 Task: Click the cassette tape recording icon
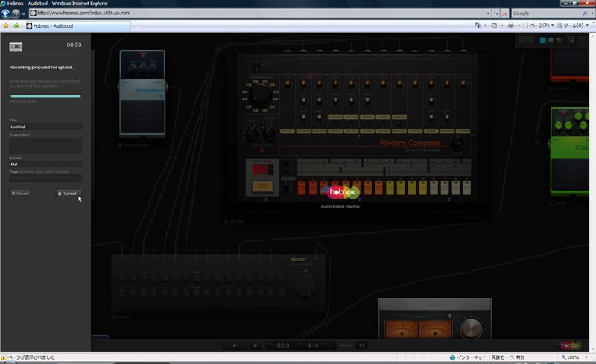point(16,47)
